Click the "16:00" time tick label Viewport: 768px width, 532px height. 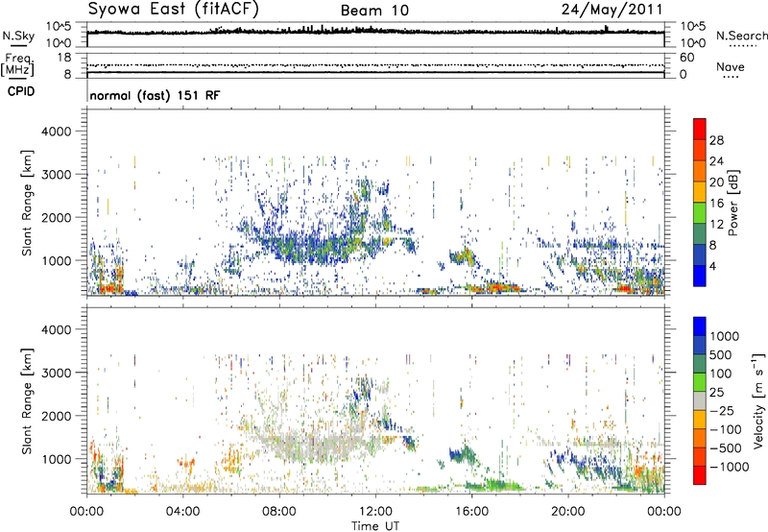(x=471, y=512)
